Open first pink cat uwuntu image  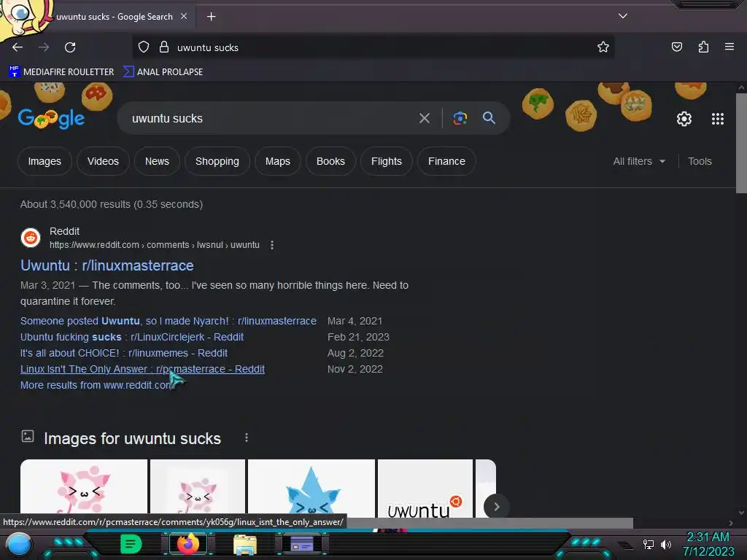pos(84,488)
